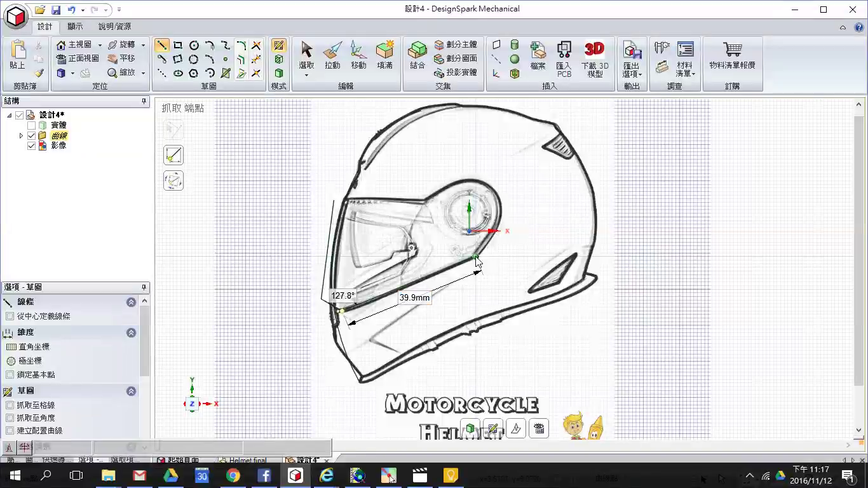Click the 39.9mm dimension field

(x=414, y=297)
